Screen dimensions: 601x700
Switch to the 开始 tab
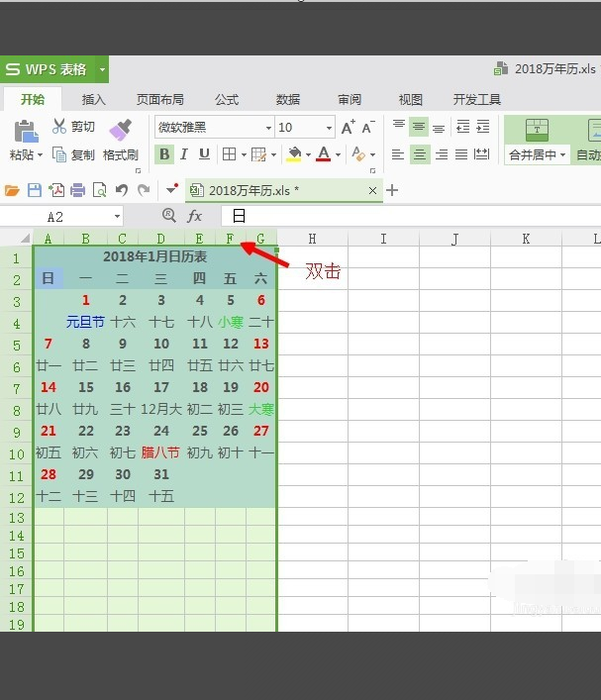(x=33, y=99)
